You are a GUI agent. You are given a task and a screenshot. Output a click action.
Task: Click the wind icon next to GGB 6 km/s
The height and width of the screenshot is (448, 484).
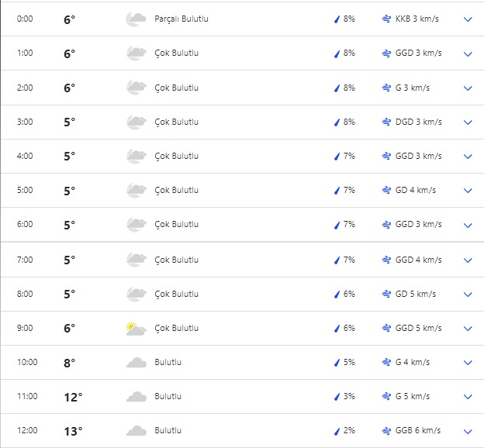386,431
